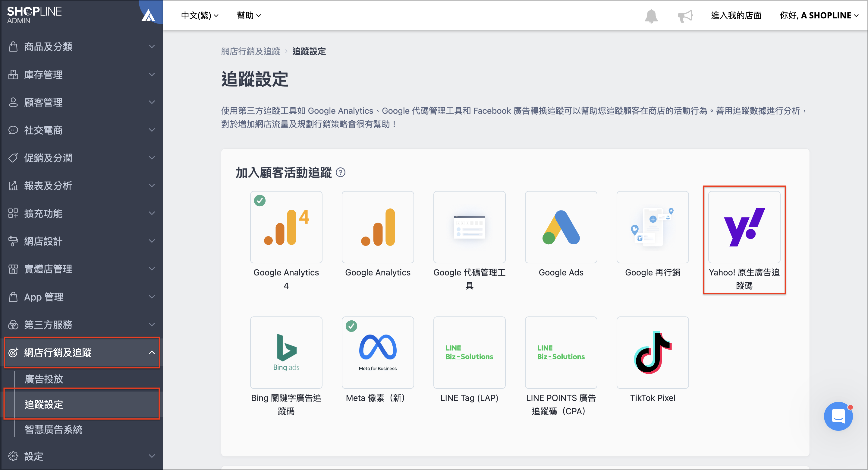Open the Google 代碼管理工具 tile
Screen dimensions: 868x470
(469, 227)
